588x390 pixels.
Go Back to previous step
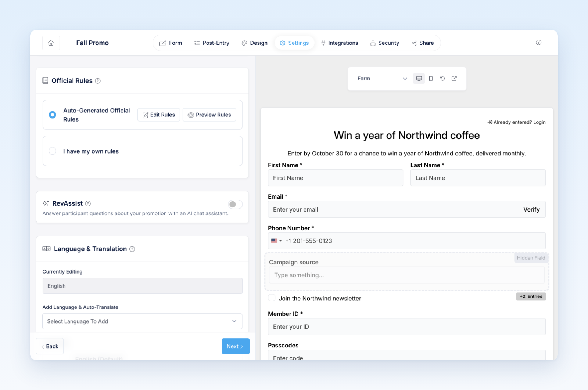(x=50, y=346)
